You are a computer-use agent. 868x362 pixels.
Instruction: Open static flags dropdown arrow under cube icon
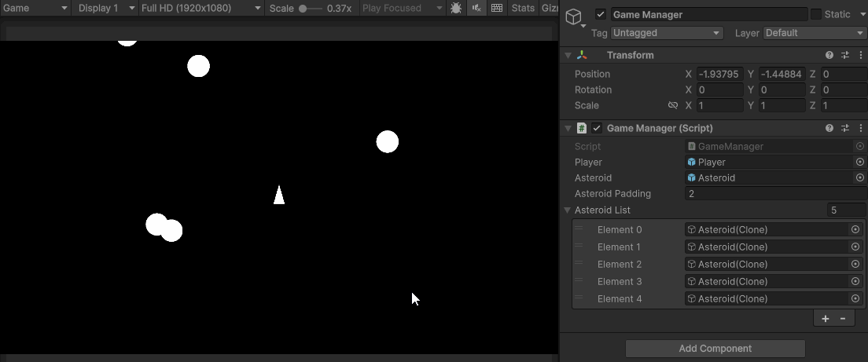[x=583, y=25]
